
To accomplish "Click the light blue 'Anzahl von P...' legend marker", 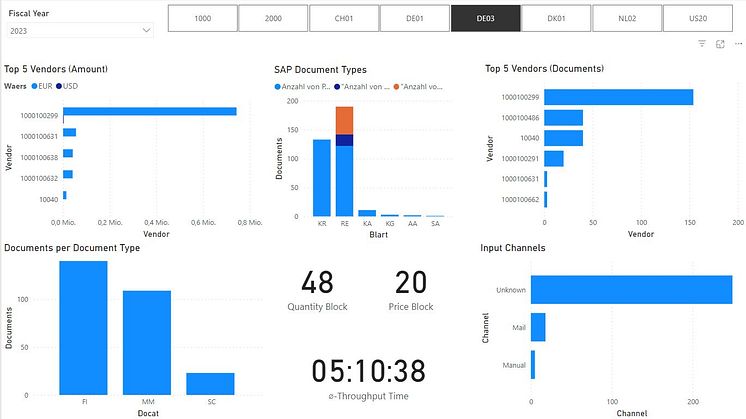I will (x=277, y=87).
